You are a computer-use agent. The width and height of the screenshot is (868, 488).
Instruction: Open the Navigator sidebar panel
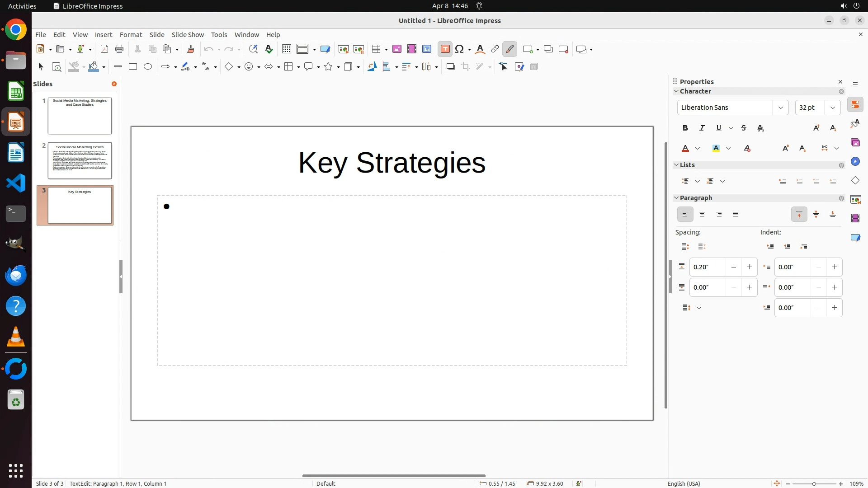click(x=855, y=162)
